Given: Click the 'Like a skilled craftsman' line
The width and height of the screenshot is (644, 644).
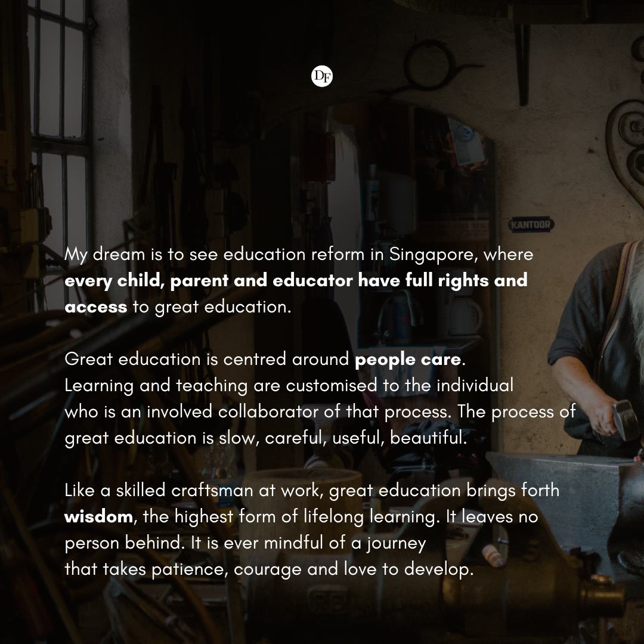Looking at the screenshot, I should (x=312, y=491).
